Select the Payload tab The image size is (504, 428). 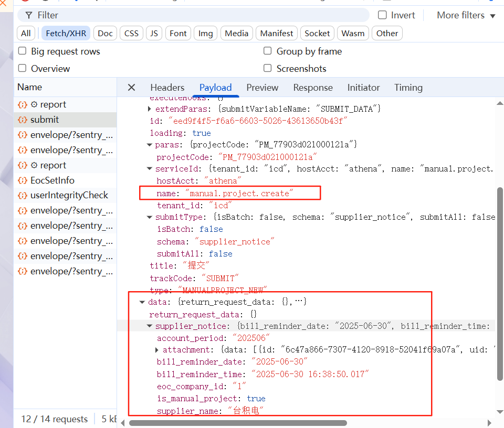215,88
